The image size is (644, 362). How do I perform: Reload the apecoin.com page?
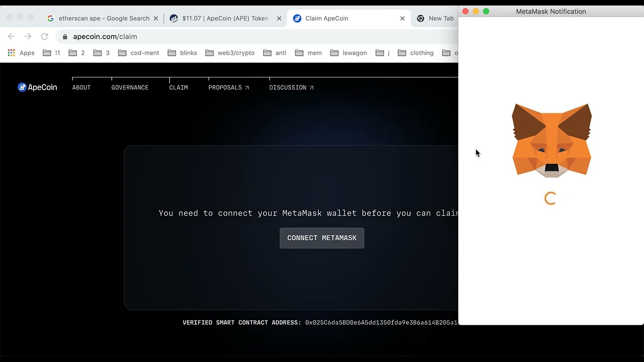click(x=44, y=37)
